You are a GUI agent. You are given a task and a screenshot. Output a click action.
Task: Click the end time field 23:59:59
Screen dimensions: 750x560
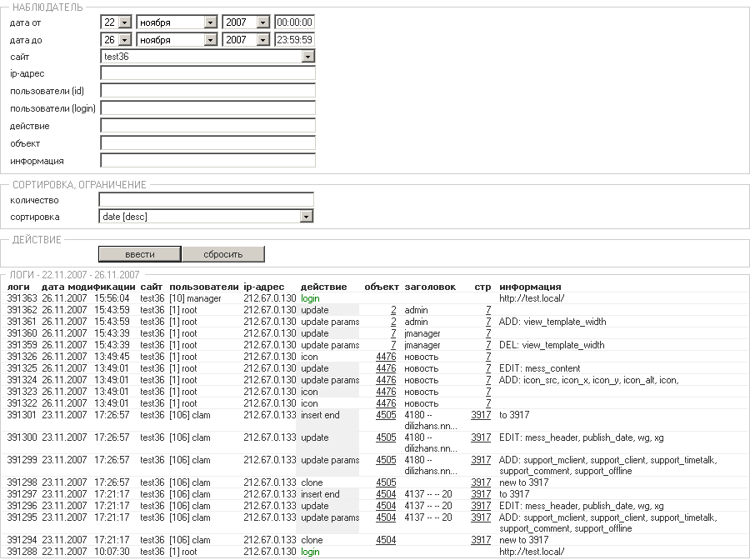(294, 40)
